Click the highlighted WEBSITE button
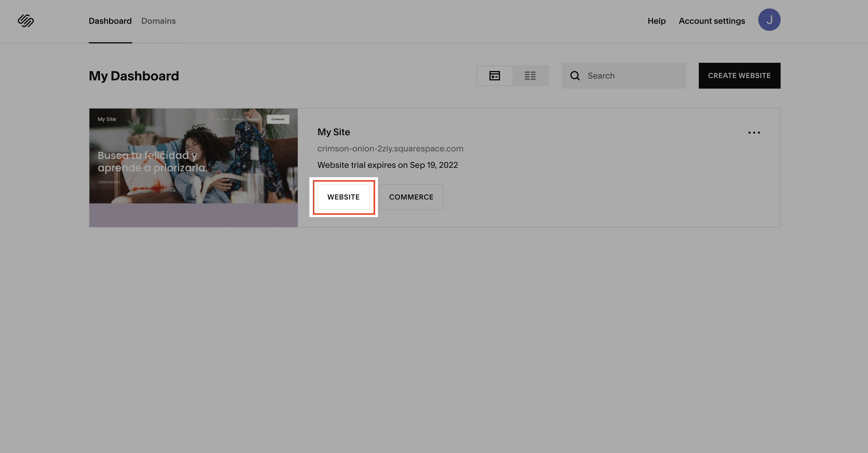This screenshot has width=868, height=453. tap(343, 197)
